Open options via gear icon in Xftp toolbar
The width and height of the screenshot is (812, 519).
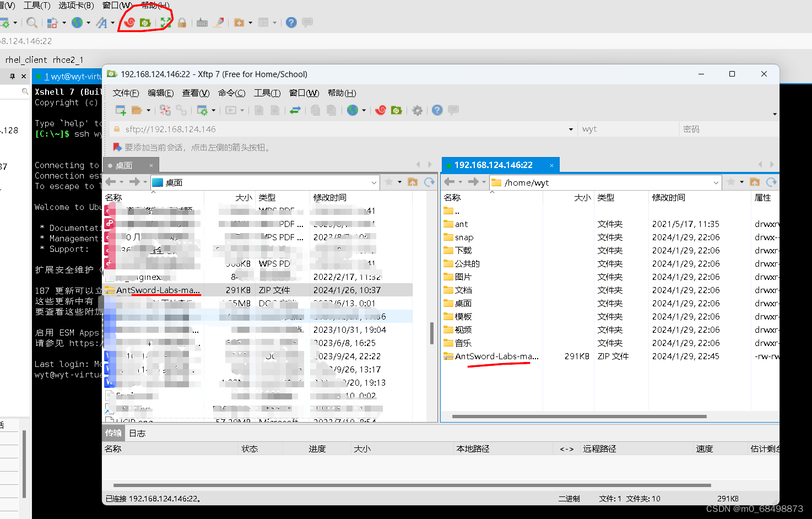(x=418, y=110)
